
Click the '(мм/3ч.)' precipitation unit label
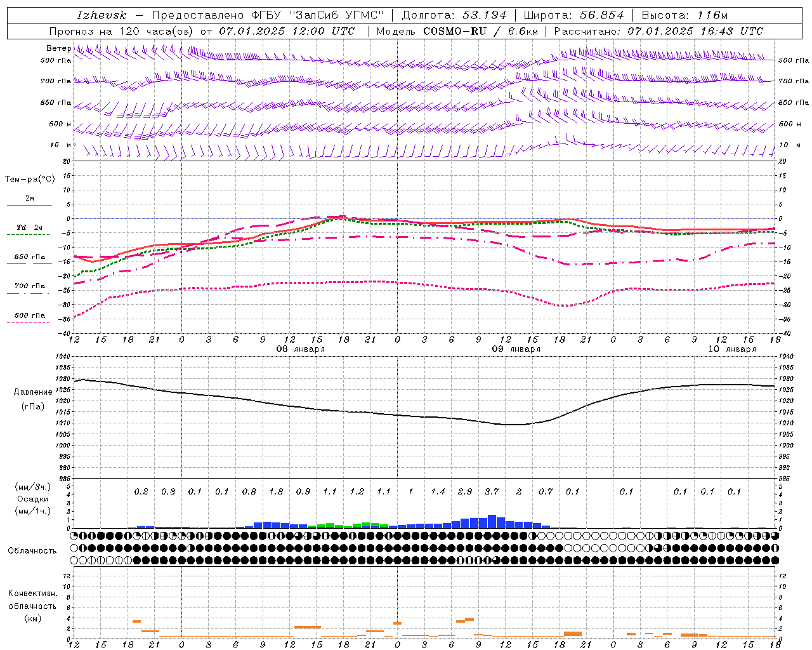point(33,487)
